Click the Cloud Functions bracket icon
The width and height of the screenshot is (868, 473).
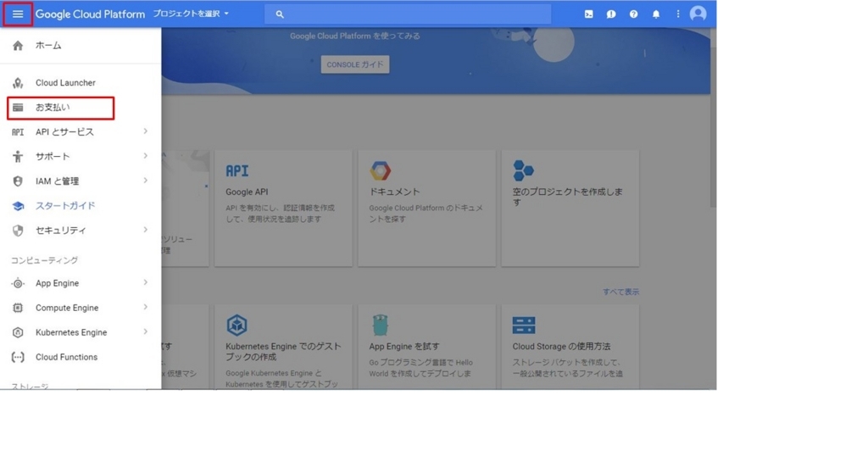point(18,357)
